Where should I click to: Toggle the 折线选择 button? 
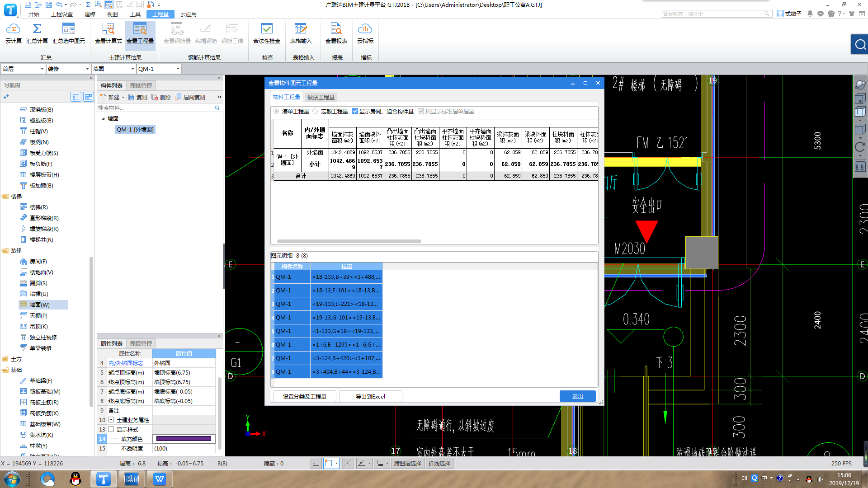pyautogui.click(x=439, y=464)
